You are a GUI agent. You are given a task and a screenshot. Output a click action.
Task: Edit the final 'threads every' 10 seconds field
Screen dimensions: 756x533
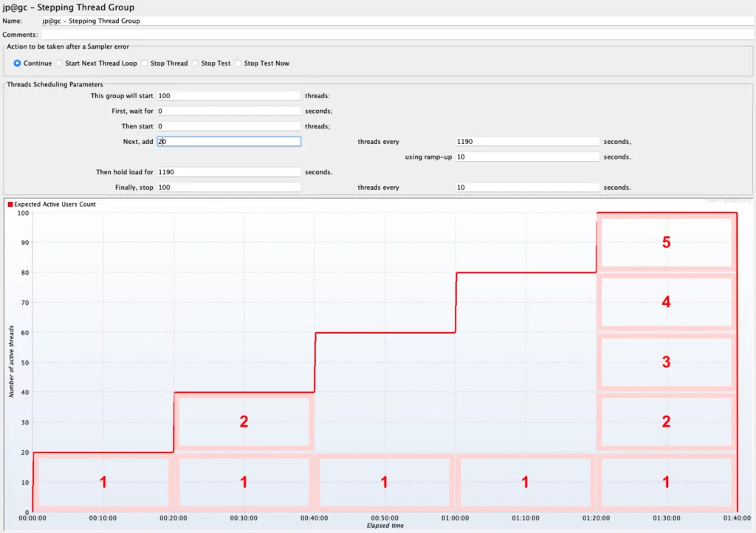coord(527,187)
